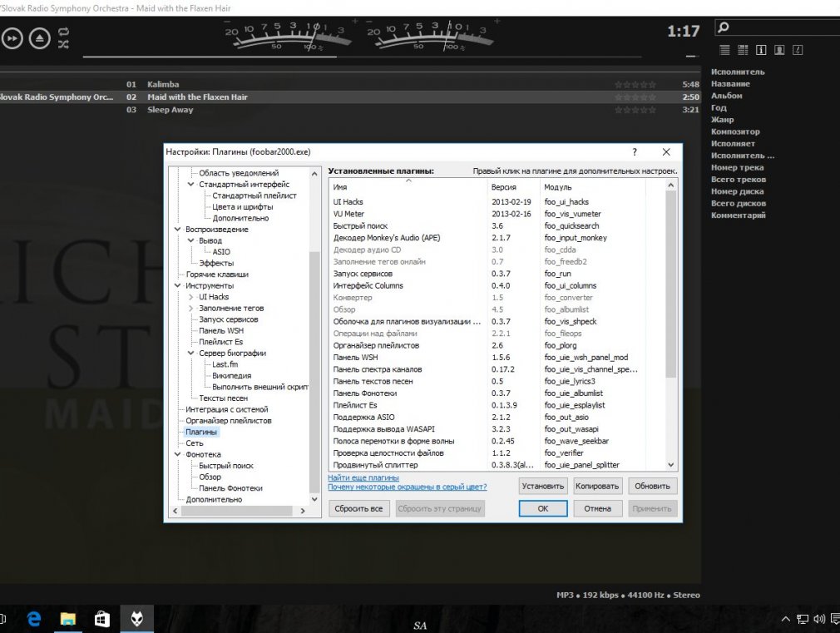Select the Декодер Monkey's Audio (APE) row
The height and width of the screenshot is (633, 840).
coord(497,238)
